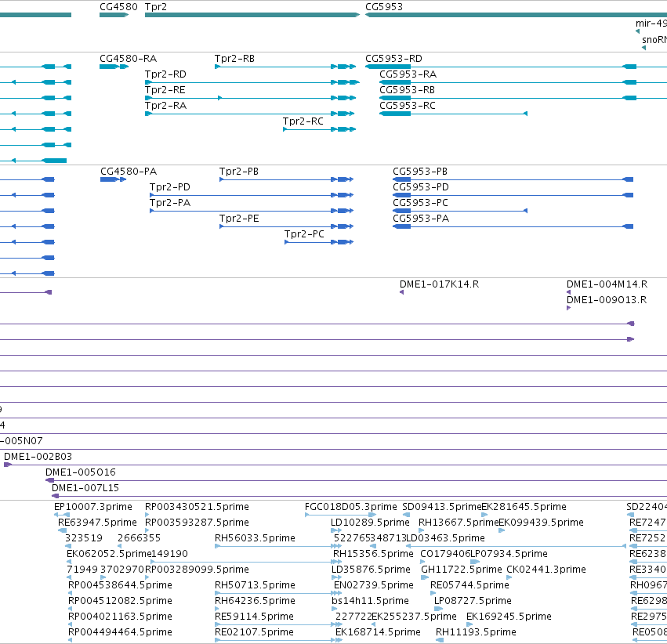Select the DME1-007L15 BAC label
Image resolution: width=667 pixels, height=644 pixels.
coord(85,488)
